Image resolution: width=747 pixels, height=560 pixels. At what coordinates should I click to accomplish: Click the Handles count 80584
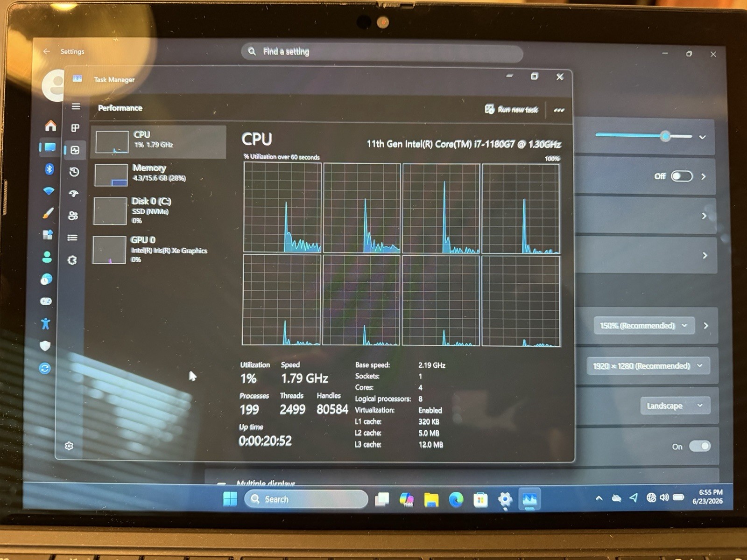point(332,409)
